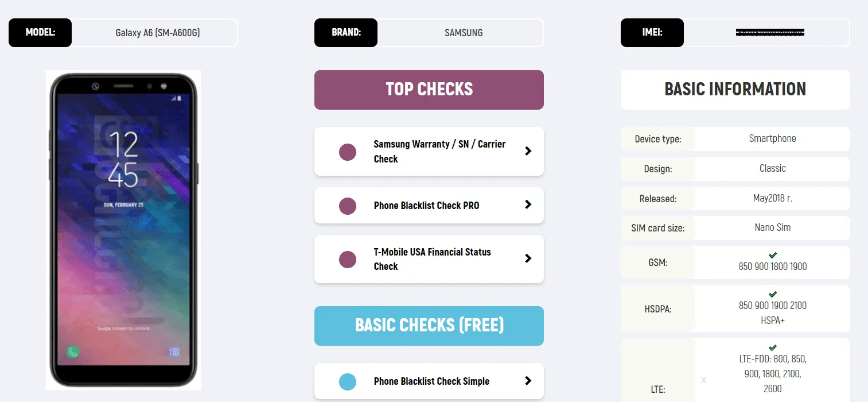The height and width of the screenshot is (402, 868).
Task: Click purple circle beside T-Mobile Financial Status
Action: point(348,259)
